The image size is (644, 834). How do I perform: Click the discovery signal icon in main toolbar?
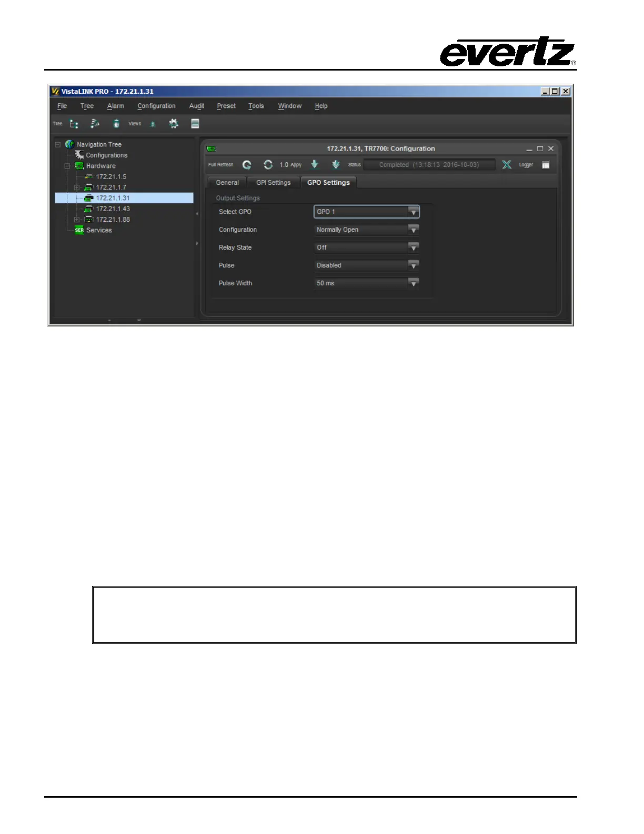pyautogui.click(x=95, y=124)
